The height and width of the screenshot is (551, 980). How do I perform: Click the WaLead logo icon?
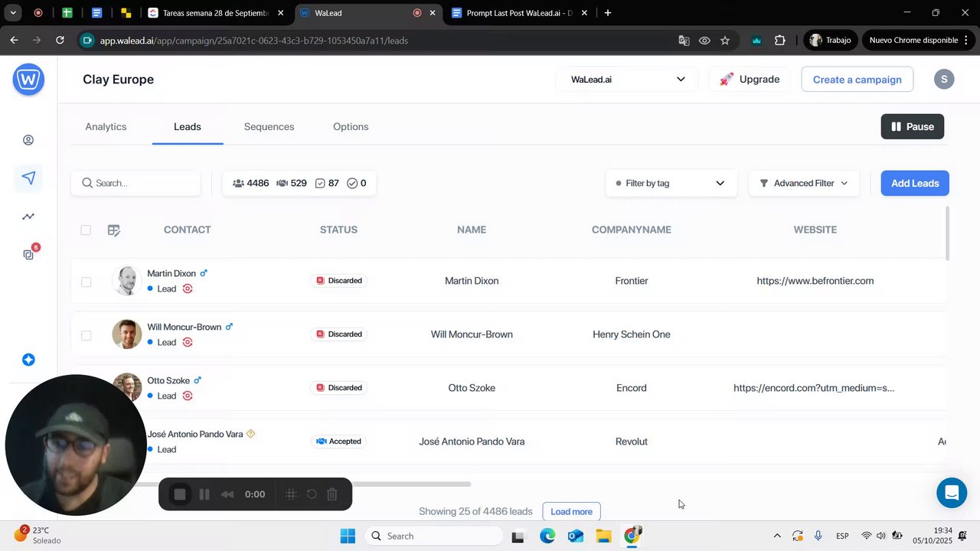[x=28, y=80]
